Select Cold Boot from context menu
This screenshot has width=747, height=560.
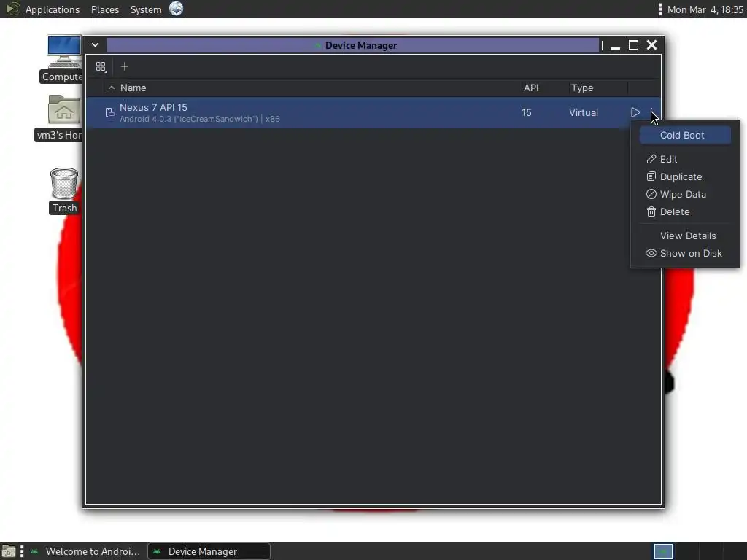(685, 135)
